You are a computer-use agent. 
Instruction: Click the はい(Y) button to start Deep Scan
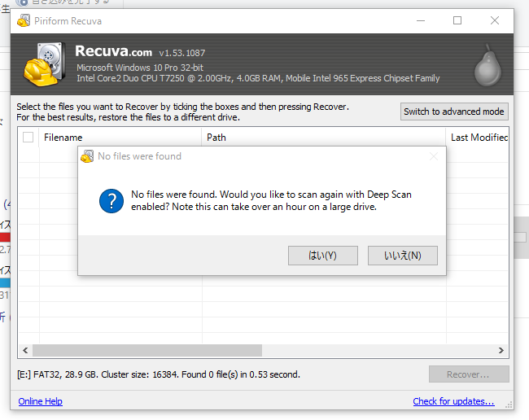(x=323, y=256)
